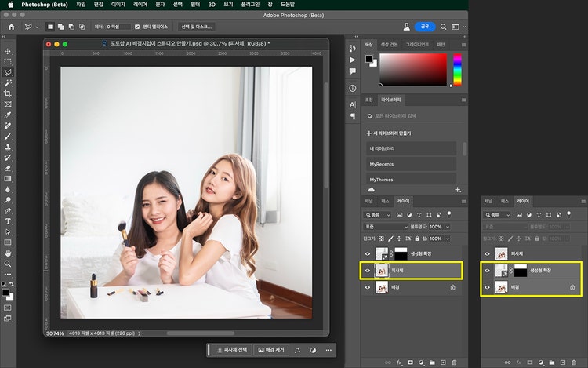Uncheck the 앤티 앨리어스 checkbox

click(x=136, y=26)
